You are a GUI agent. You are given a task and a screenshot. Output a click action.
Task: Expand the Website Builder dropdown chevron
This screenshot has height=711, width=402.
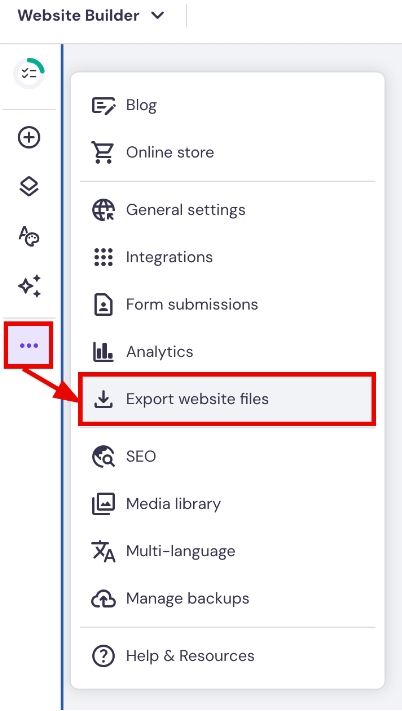click(157, 15)
